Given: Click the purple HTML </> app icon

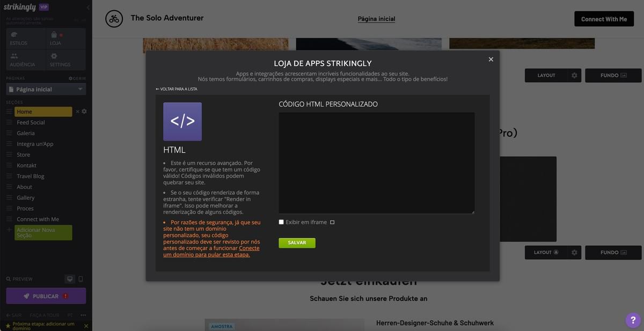Looking at the screenshot, I should click(x=182, y=121).
